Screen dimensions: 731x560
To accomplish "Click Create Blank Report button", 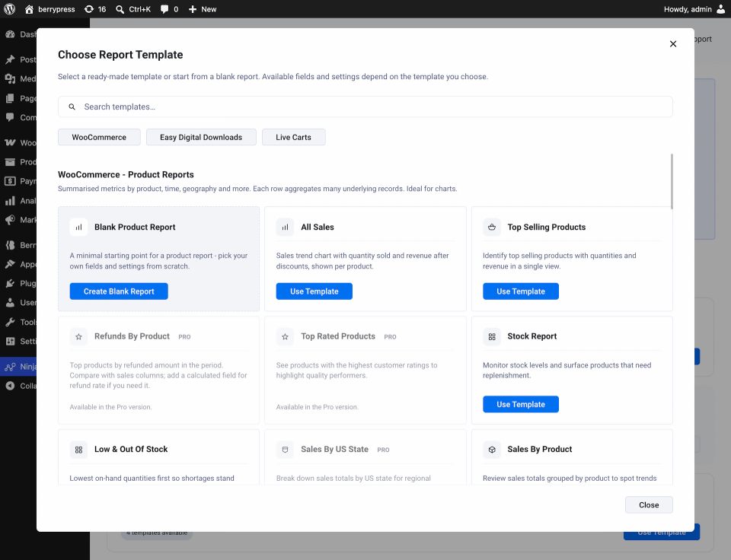I will click(x=119, y=291).
